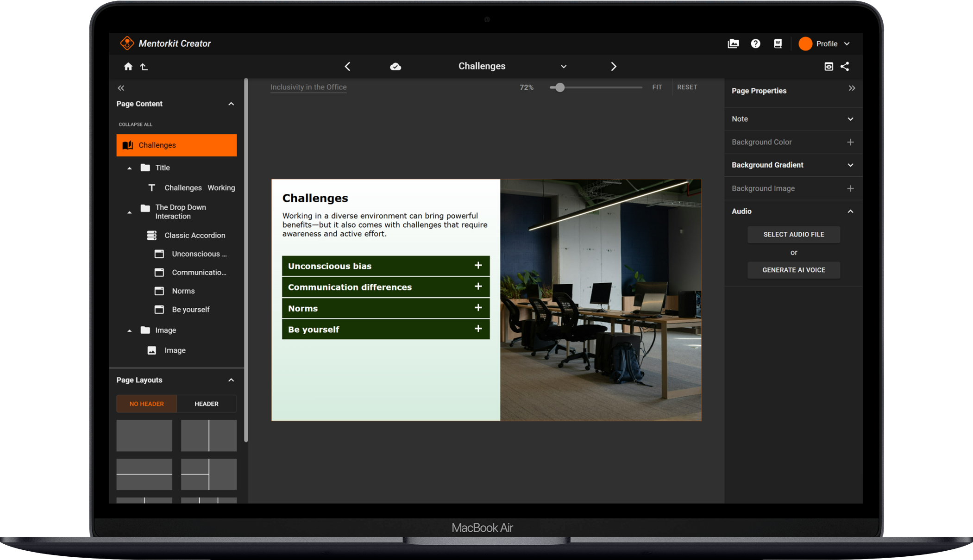
Task: Collapse the Title folder tree item
Action: click(x=130, y=168)
